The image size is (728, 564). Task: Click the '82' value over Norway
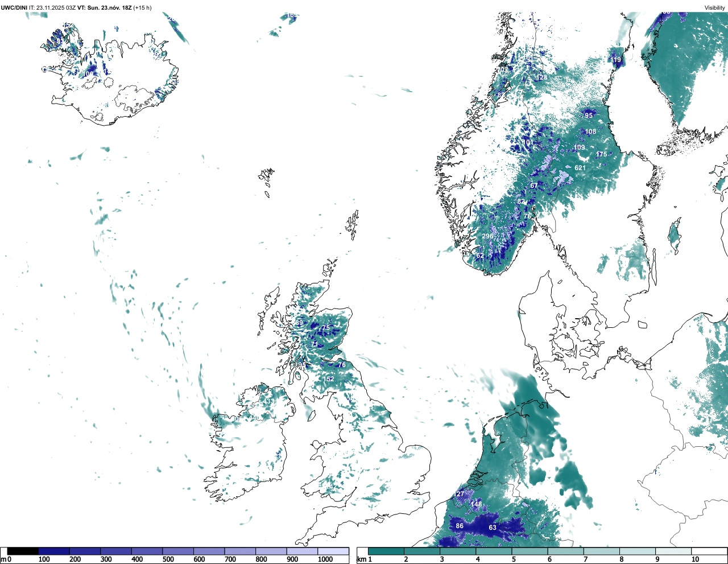[x=521, y=201]
